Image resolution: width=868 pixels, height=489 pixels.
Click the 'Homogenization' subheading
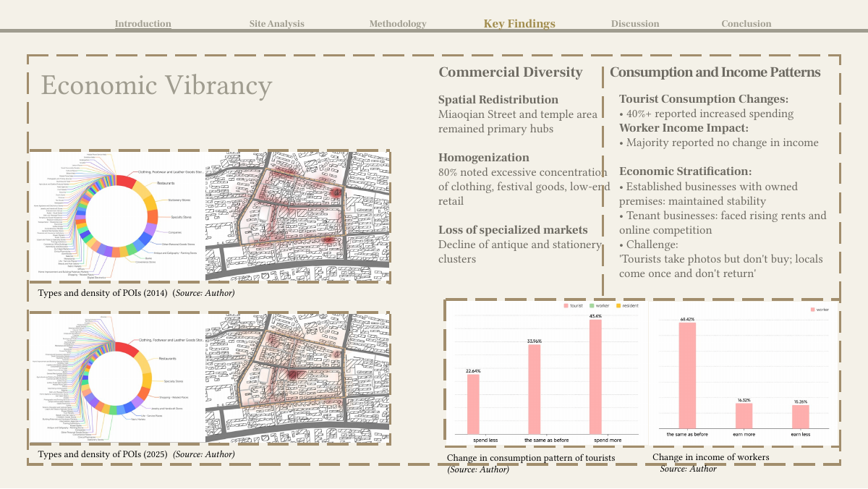(484, 158)
